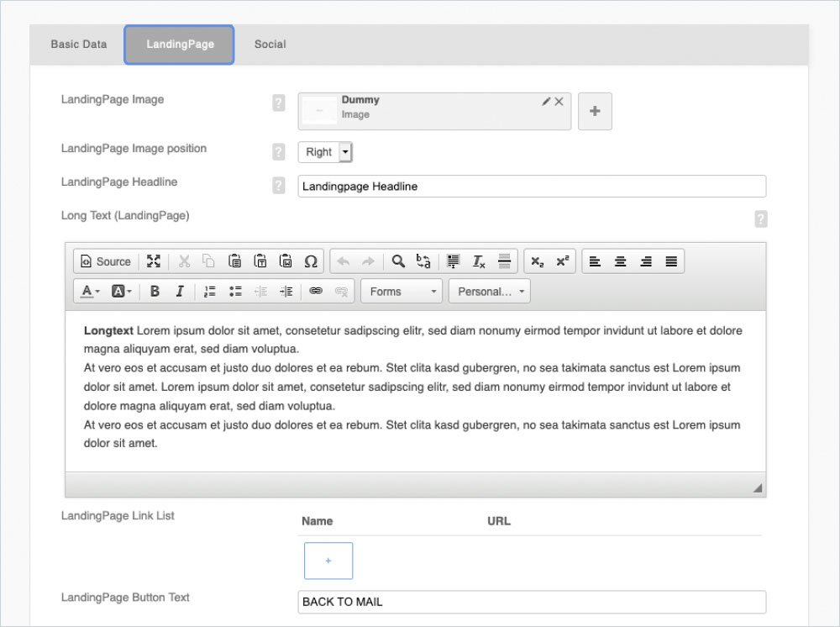This screenshot has width=840, height=627.
Task: Insert bulleted list
Action: pos(235,292)
